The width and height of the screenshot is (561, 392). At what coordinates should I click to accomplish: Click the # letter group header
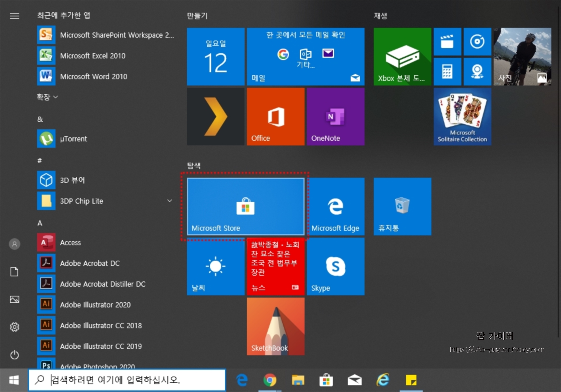click(40, 160)
